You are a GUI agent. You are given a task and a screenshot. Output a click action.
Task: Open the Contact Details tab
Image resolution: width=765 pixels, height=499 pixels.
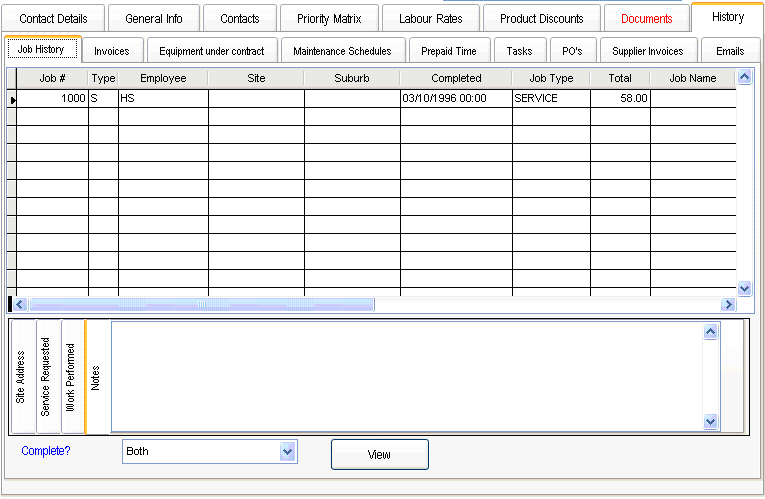[53, 19]
